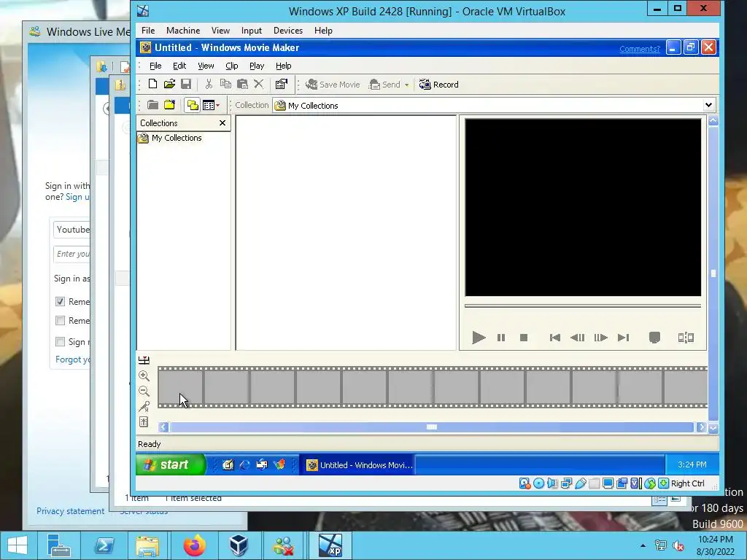Click the first empty storyboard frame
Viewport: 747px width, 560px height.
pyautogui.click(x=181, y=387)
